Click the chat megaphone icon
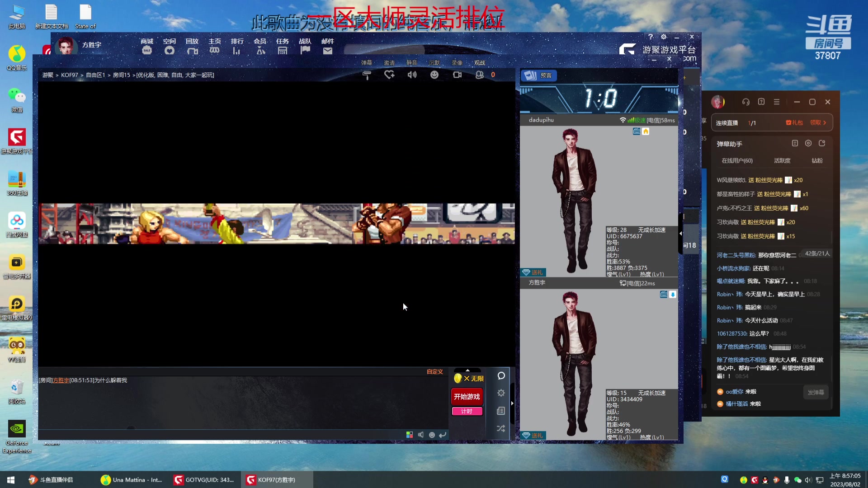The width and height of the screenshot is (868, 488). click(421, 435)
